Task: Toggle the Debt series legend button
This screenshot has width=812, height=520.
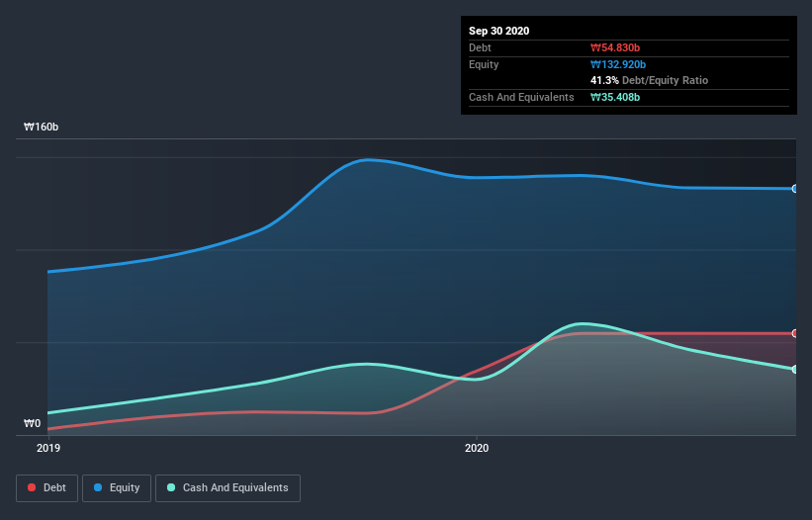Action: point(47,488)
